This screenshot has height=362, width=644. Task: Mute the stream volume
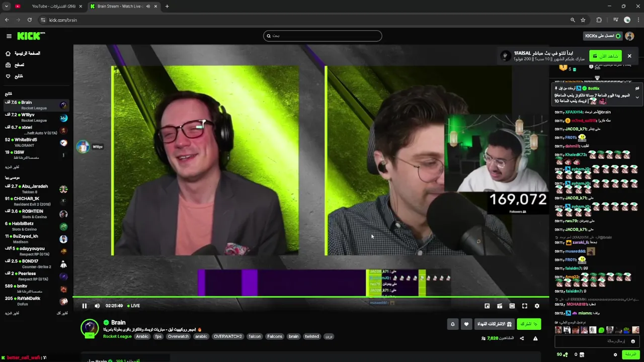(97, 306)
